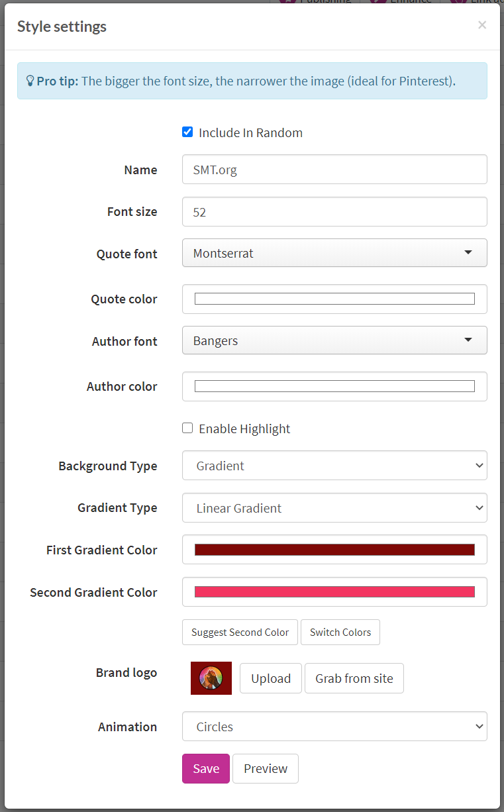Screen dimensions: 504x812
Task: Click the Enable Highlight label text
Action: 244,429
